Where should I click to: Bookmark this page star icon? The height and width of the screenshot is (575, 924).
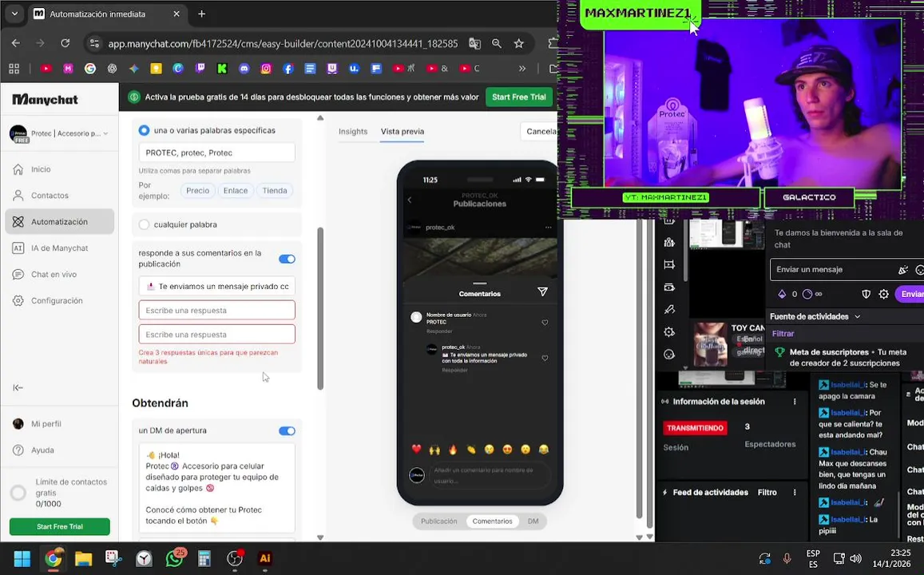point(518,44)
